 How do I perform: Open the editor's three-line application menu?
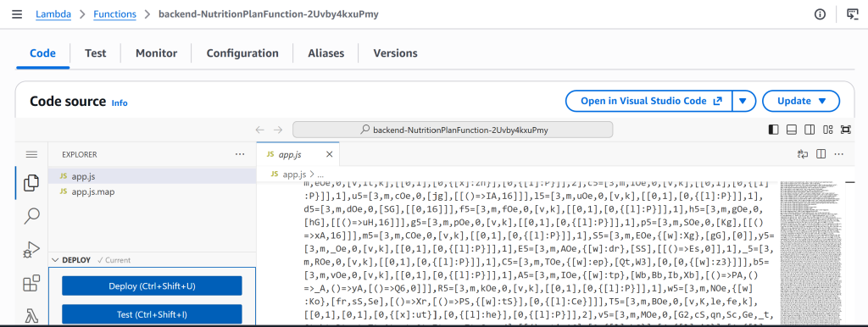(31, 154)
